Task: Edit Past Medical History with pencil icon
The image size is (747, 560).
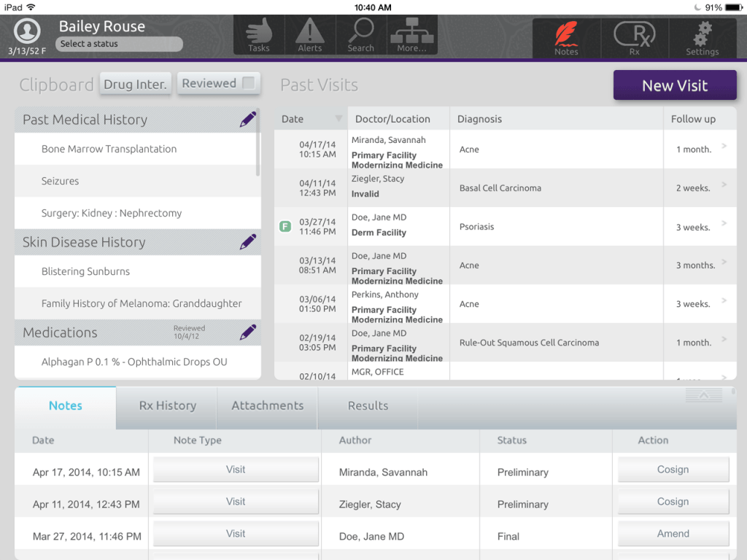Action: tap(248, 120)
